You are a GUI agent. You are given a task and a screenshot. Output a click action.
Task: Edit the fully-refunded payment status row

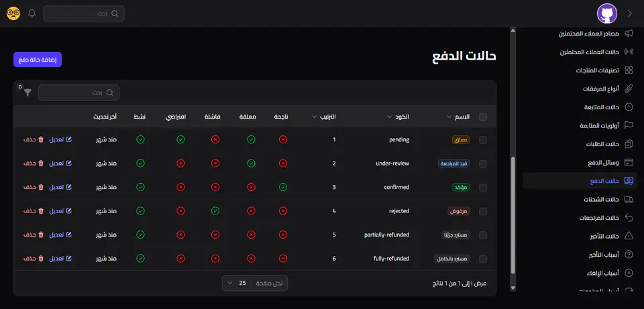[60, 259]
